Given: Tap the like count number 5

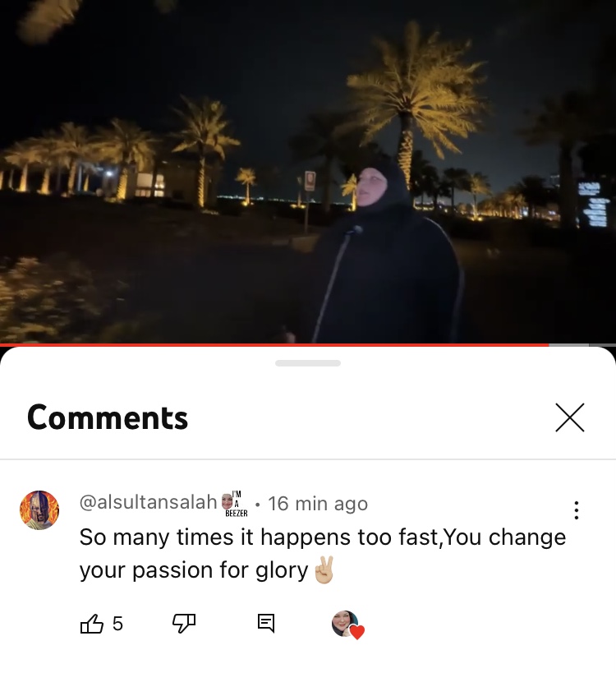Looking at the screenshot, I should tap(117, 624).
